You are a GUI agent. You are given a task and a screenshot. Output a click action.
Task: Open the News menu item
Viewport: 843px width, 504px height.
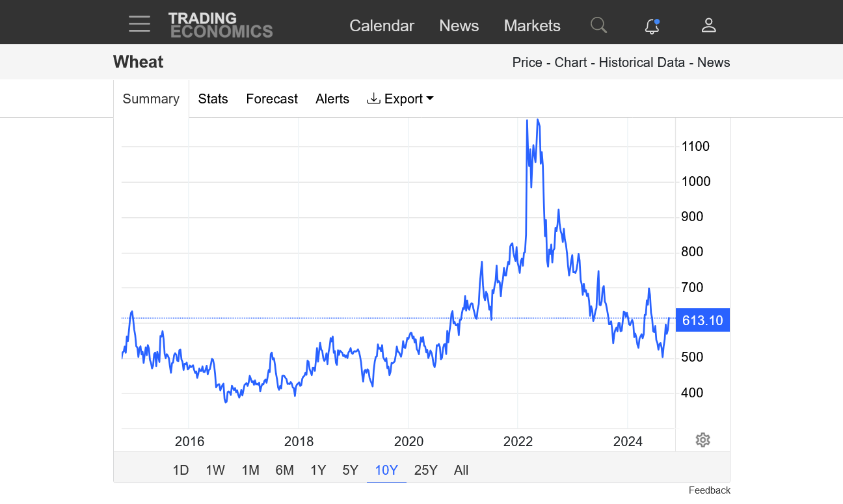pyautogui.click(x=459, y=25)
